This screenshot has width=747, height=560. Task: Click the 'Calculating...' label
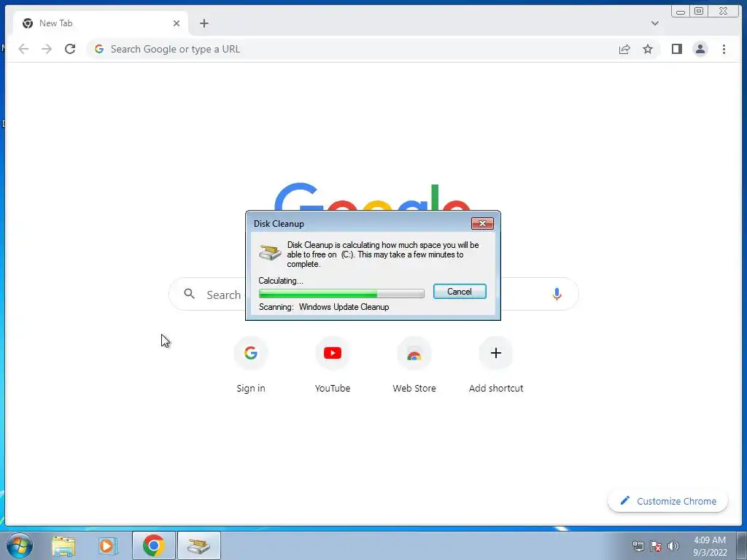[281, 281]
